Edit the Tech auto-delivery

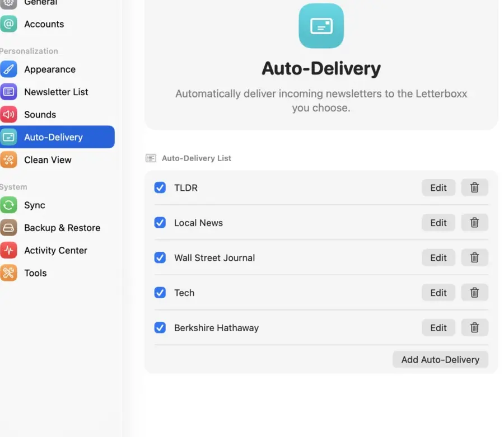point(438,293)
